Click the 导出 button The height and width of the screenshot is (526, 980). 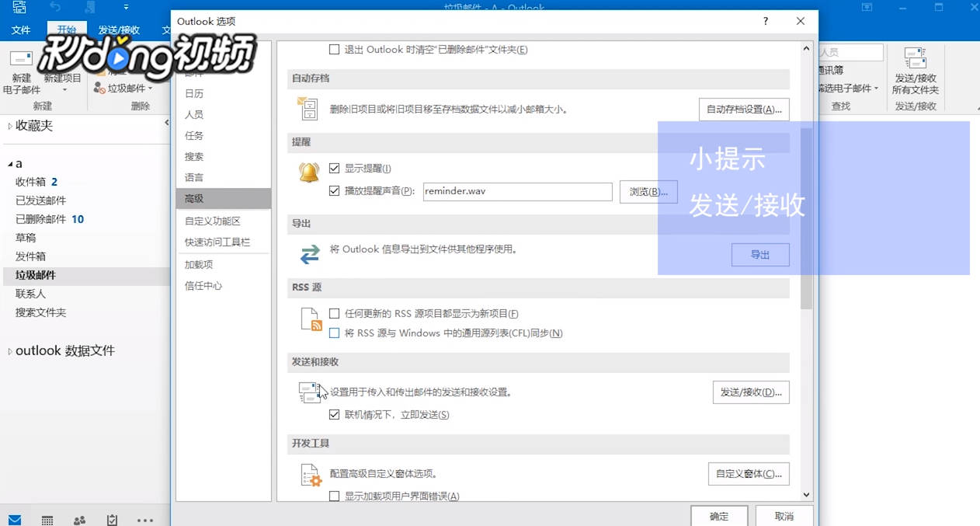tap(759, 254)
